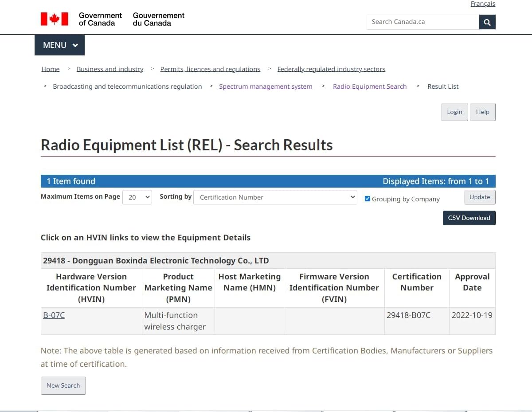The image size is (532, 412).
Task: Download results with CSV Download button
Action: coord(469,218)
